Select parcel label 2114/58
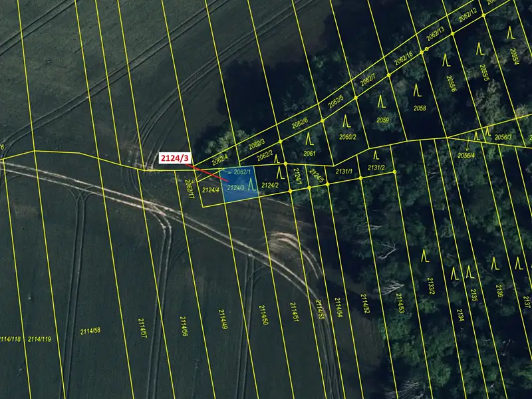This screenshot has width=532, height=399. (x=90, y=331)
